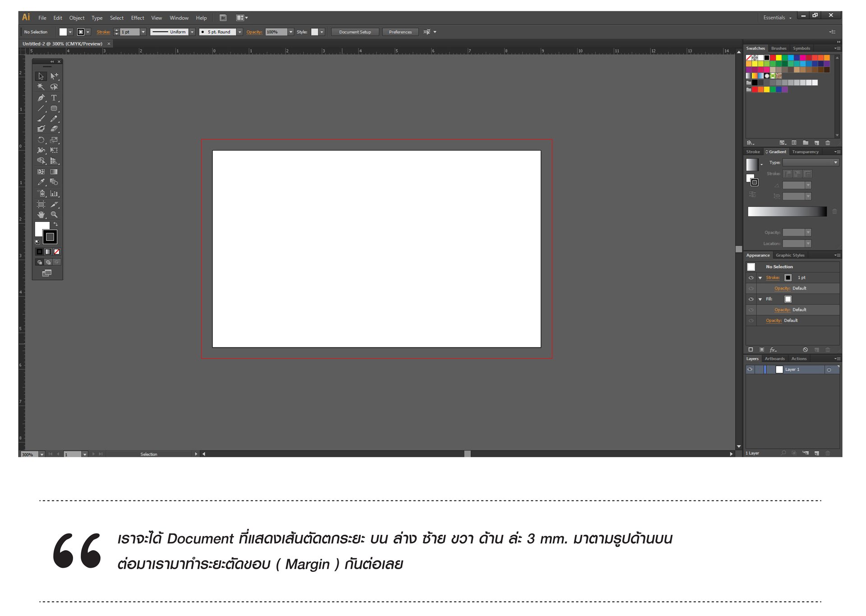The image size is (866, 616).
Task: Select the Paintbrush tool
Action: coord(41,119)
